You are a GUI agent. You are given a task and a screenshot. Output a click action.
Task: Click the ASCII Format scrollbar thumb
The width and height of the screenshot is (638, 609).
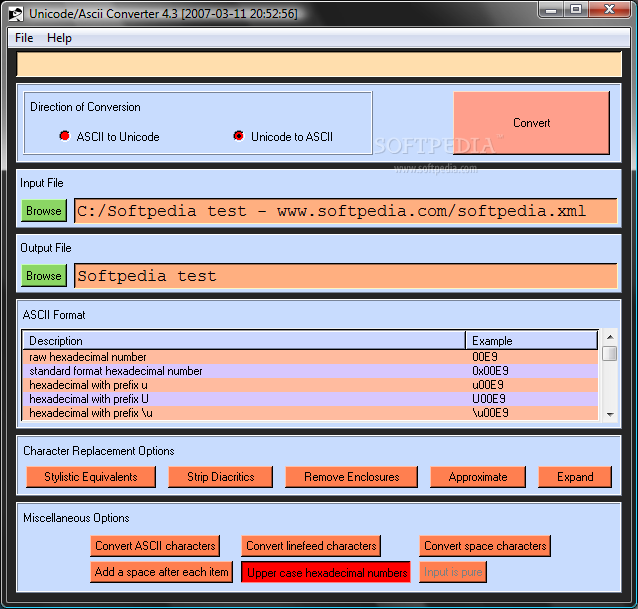[610, 353]
